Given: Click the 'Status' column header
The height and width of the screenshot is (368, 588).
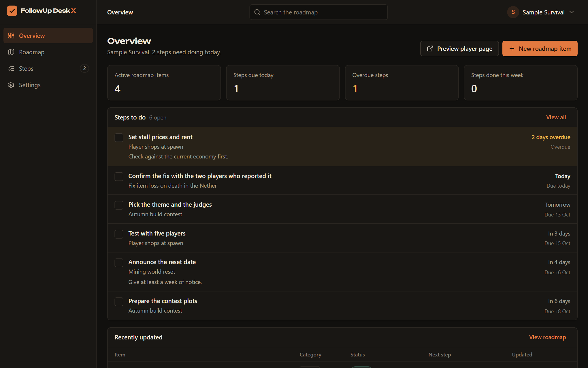Looking at the screenshot, I should pyautogui.click(x=357, y=354).
